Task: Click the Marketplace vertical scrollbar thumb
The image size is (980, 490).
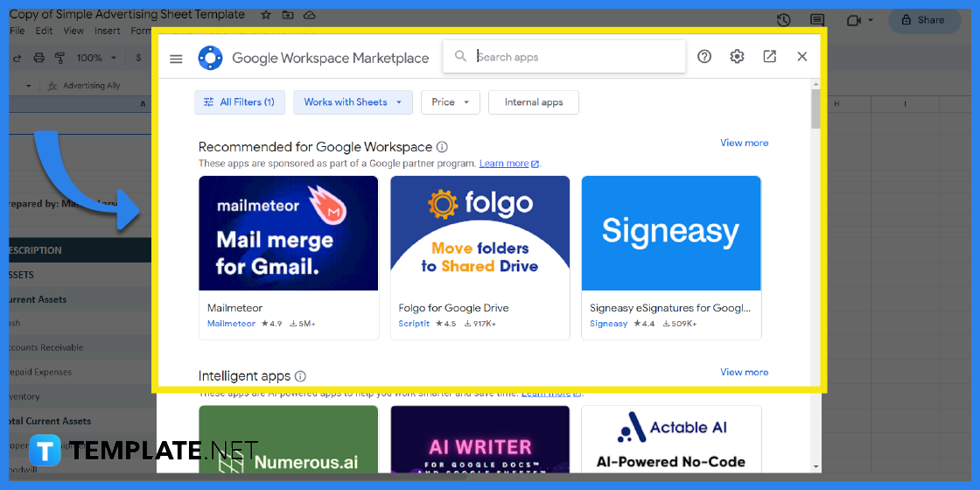Action: [x=815, y=108]
